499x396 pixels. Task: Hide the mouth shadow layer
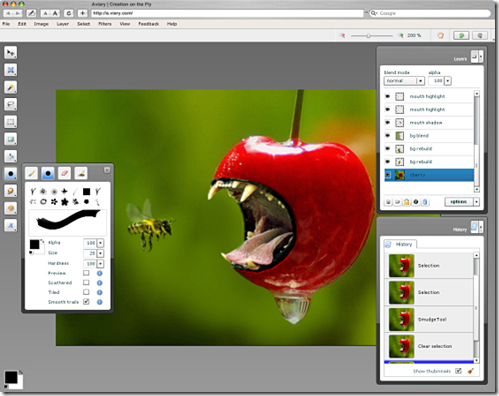click(388, 123)
